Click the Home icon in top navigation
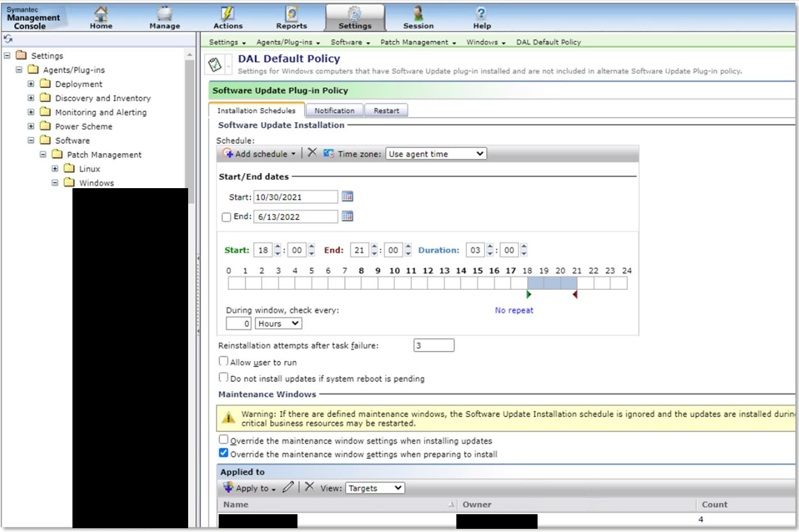This screenshot has width=799, height=532. [x=101, y=14]
